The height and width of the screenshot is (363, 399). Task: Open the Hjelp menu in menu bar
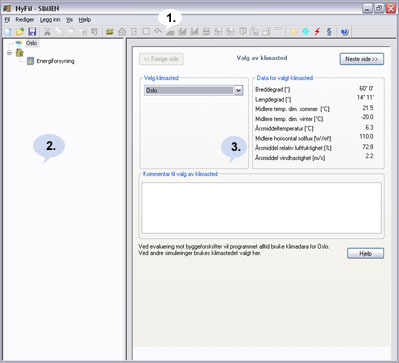(x=85, y=20)
